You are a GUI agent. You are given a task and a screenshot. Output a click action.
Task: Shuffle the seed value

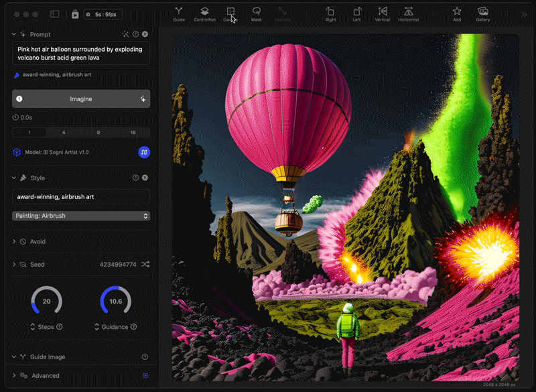click(145, 265)
